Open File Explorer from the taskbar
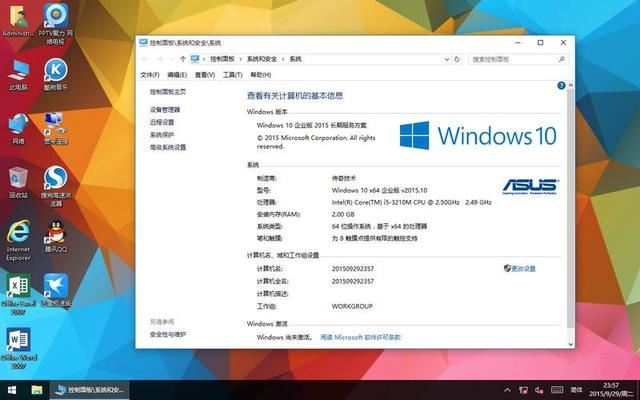Viewport: 640px width, 400px height. point(37,389)
